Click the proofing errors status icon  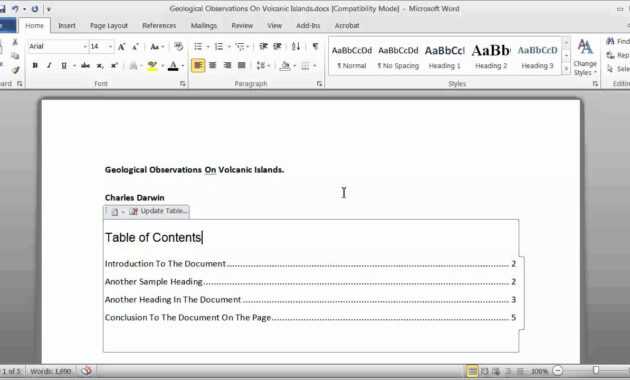86,371
